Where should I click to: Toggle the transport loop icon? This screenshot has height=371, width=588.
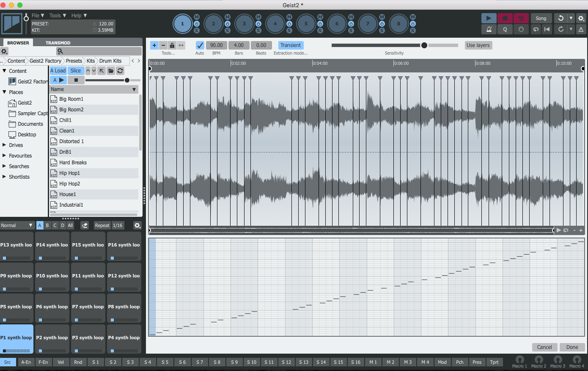[x=536, y=29]
